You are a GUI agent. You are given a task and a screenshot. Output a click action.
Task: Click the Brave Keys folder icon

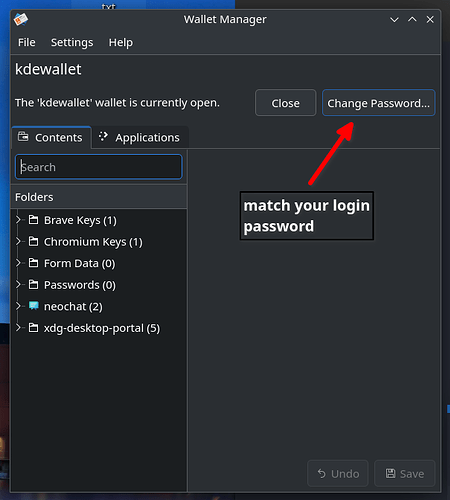[33, 220]
